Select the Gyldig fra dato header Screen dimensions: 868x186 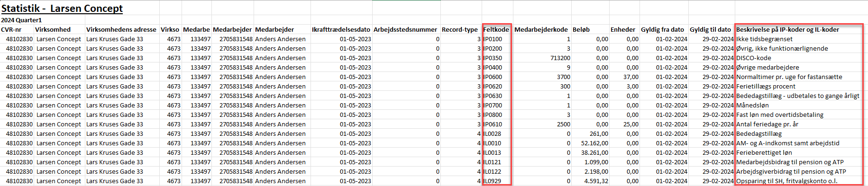663,29
